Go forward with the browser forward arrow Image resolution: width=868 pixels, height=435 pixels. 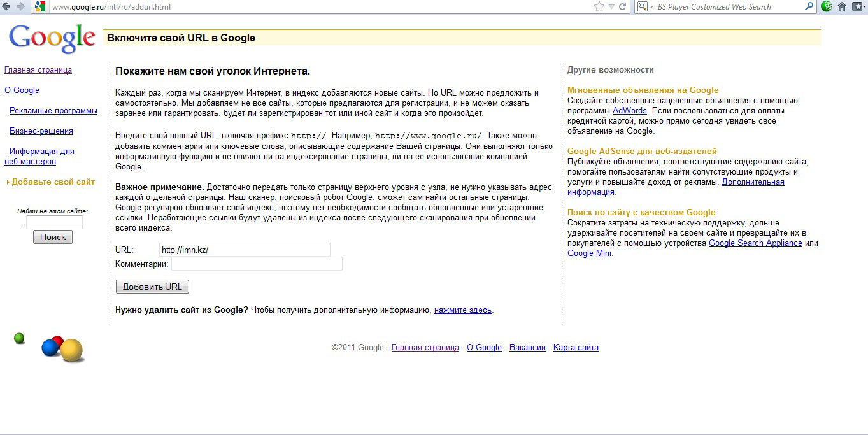(x=21, y=7)
